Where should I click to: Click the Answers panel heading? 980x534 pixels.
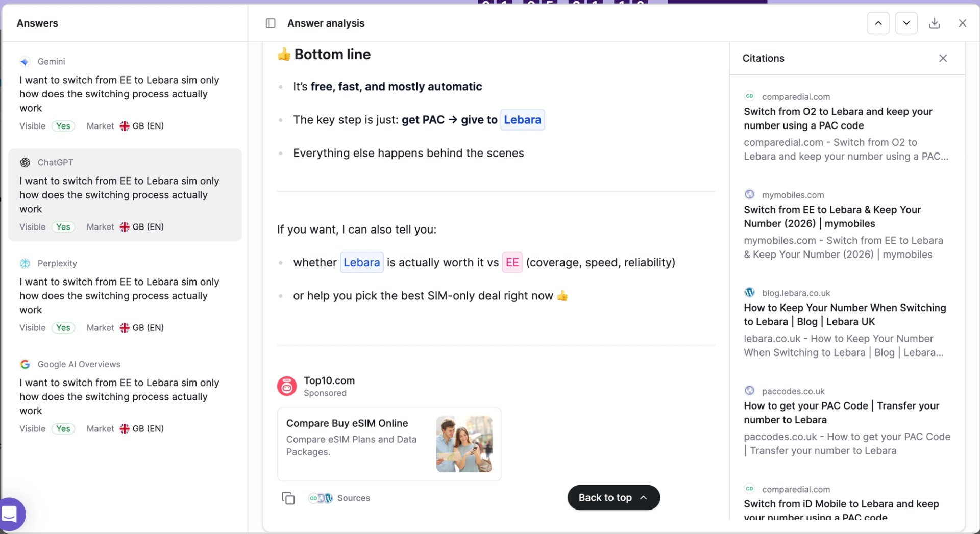click(x=37, y=23)
